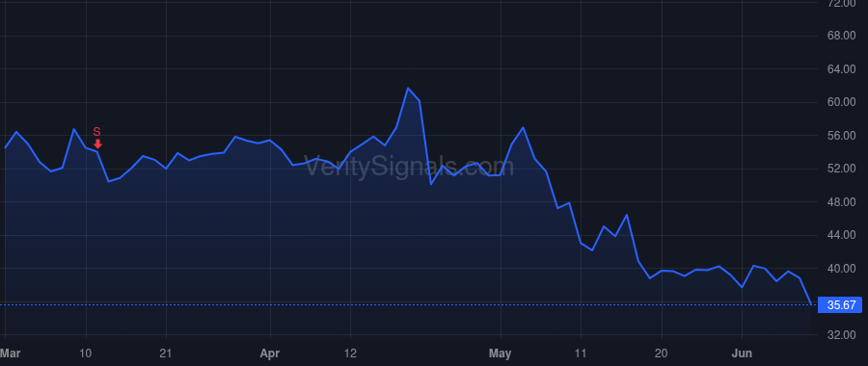
Task: Select the 68.00 price axis label
Action: pos(841,36)
